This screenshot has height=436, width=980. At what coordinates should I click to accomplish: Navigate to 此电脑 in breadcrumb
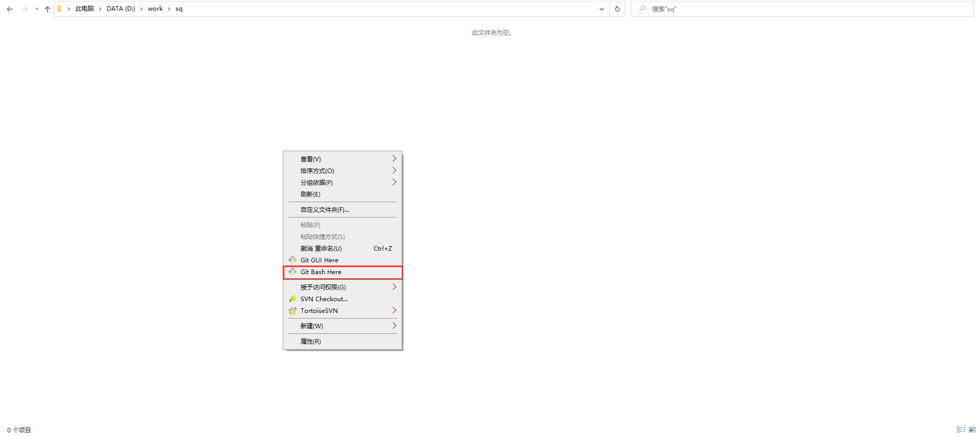pos(85,9)
